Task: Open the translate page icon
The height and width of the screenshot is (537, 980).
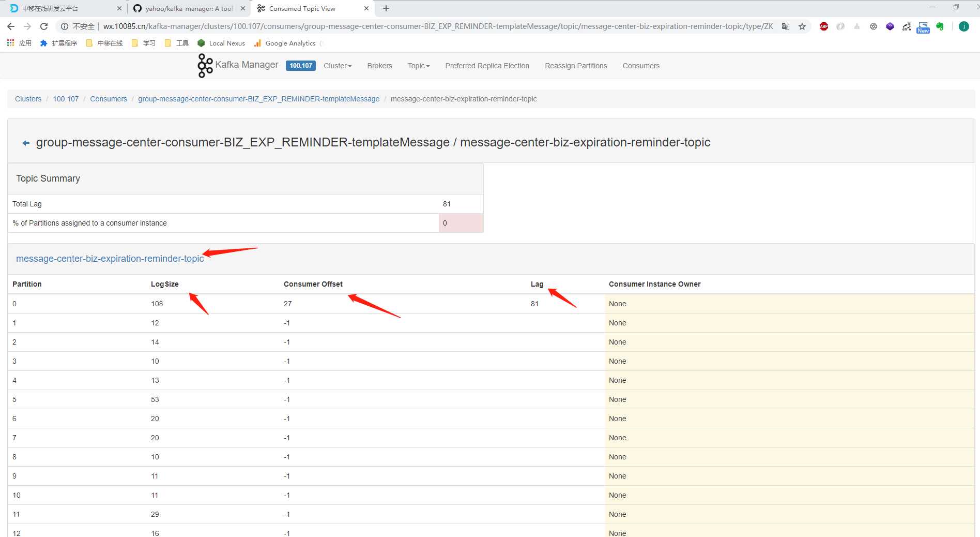Action: pyautogui.click(x=786, y=26)
